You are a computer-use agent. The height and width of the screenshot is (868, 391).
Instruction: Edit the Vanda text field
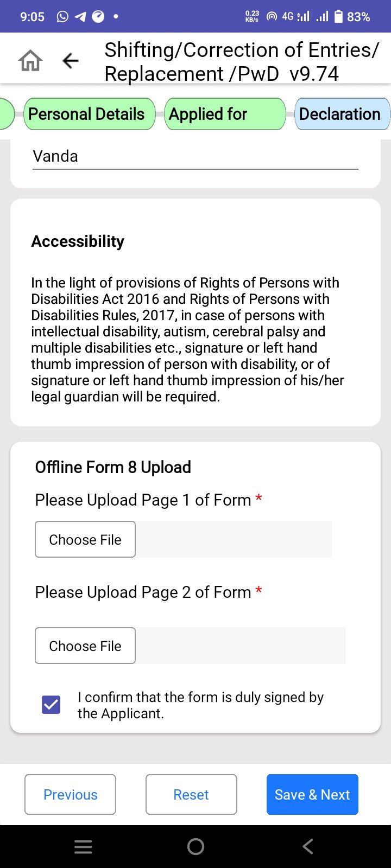[x=195, y=157]
